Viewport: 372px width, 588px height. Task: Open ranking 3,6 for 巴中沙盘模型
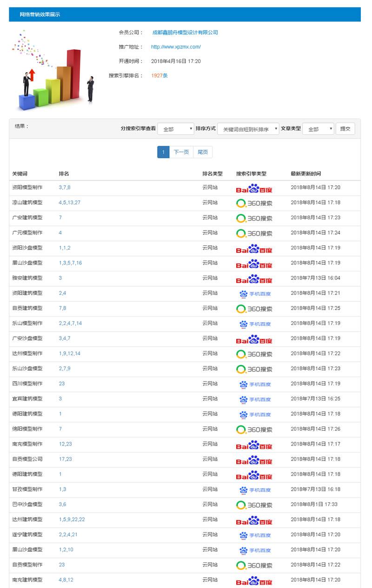[62, 504]
